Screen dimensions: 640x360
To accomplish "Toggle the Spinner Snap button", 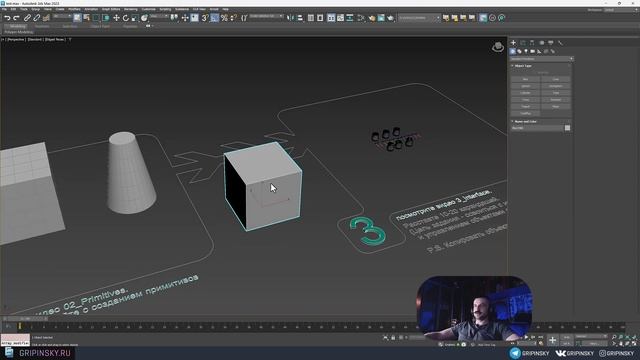I will tap(233, 18).
